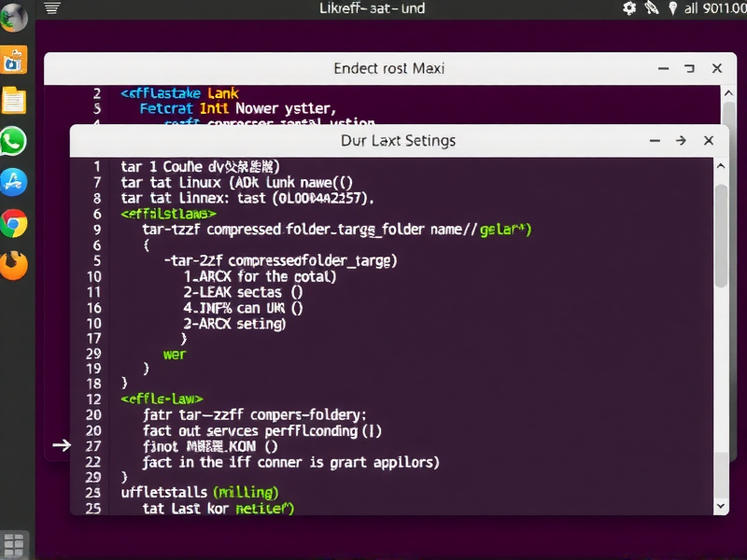Open the orange notes app in the dock
Viewport: 747px width, 560px height.
tap(16, 100)
